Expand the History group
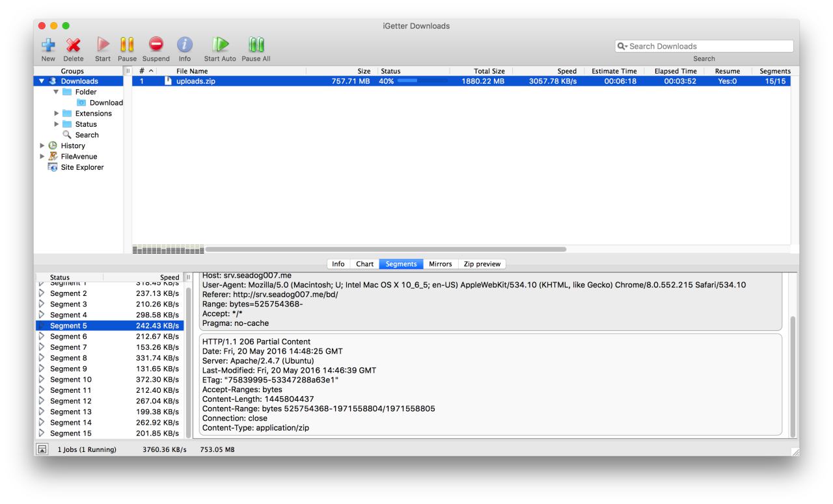This screenshot has height=504, width=833. [43, 146]
